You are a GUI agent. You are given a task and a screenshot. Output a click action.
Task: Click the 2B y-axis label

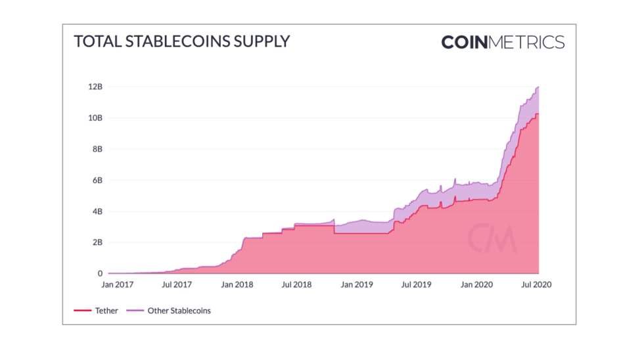coord(97,242)
